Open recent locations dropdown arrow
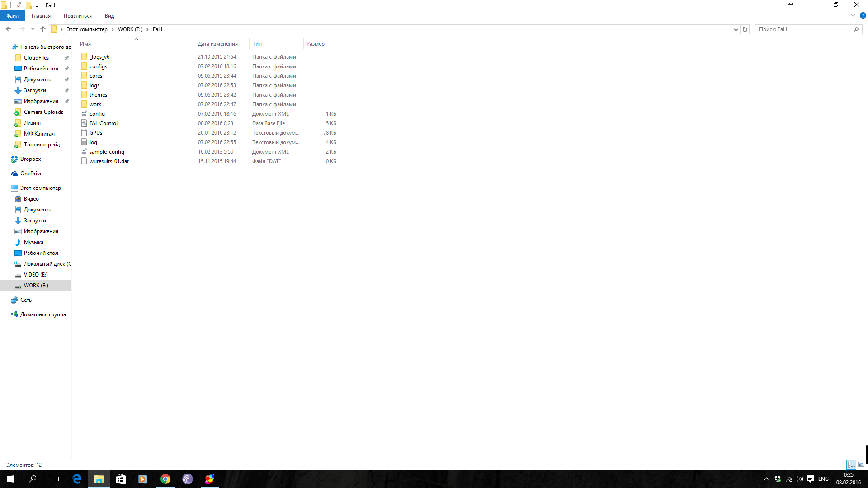This screenshot has height=488, width=868. [33, 29]
